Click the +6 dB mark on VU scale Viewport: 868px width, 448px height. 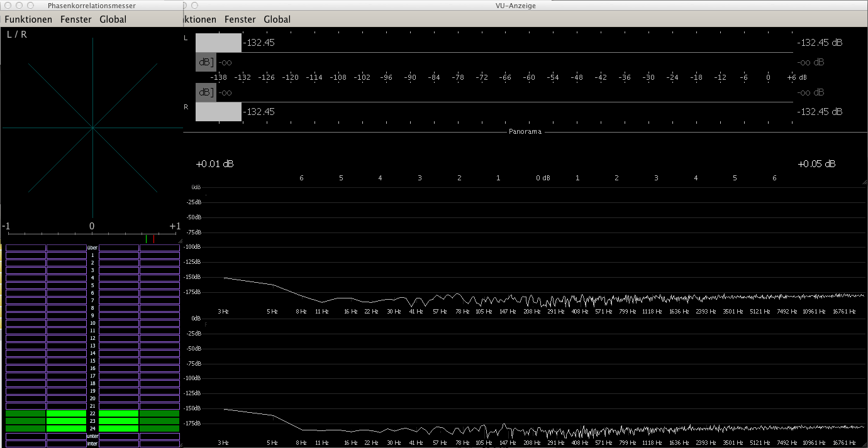click(x=796, y=77)
